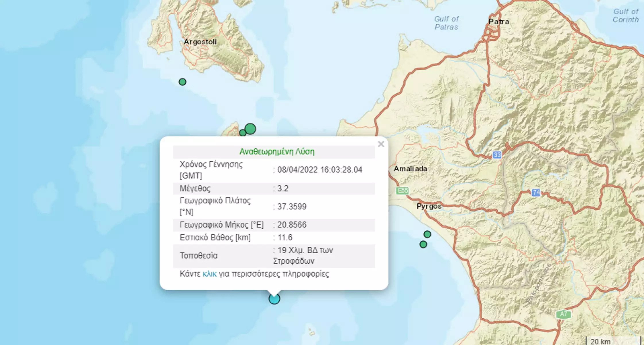Select the lower green marker southwest of Pyrgos

(x=423, y=244)
